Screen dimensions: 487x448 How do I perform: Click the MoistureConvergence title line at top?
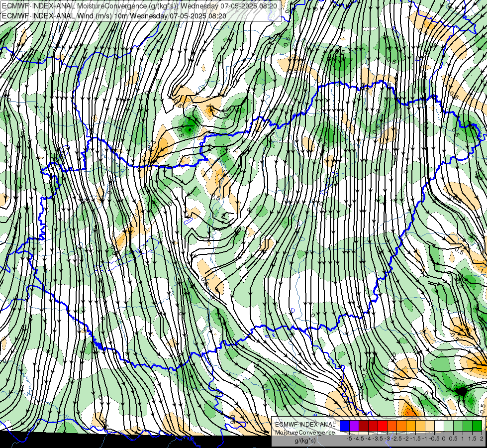(x=139, y=6)
